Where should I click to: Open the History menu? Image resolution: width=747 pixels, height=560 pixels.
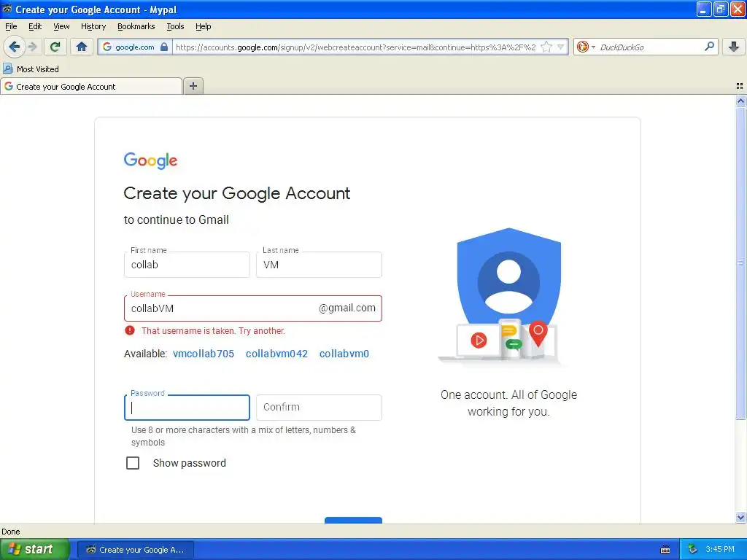point(93,26)
